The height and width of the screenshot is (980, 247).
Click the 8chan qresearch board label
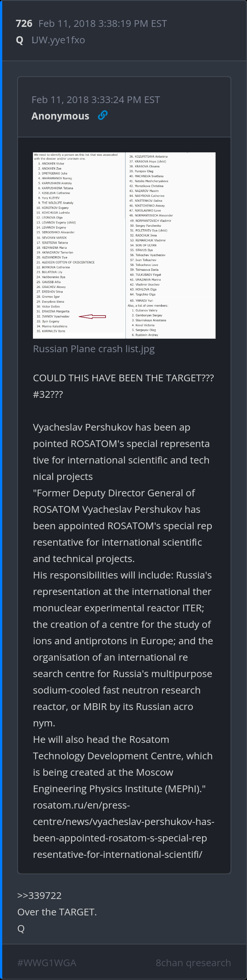pos(193,962)
